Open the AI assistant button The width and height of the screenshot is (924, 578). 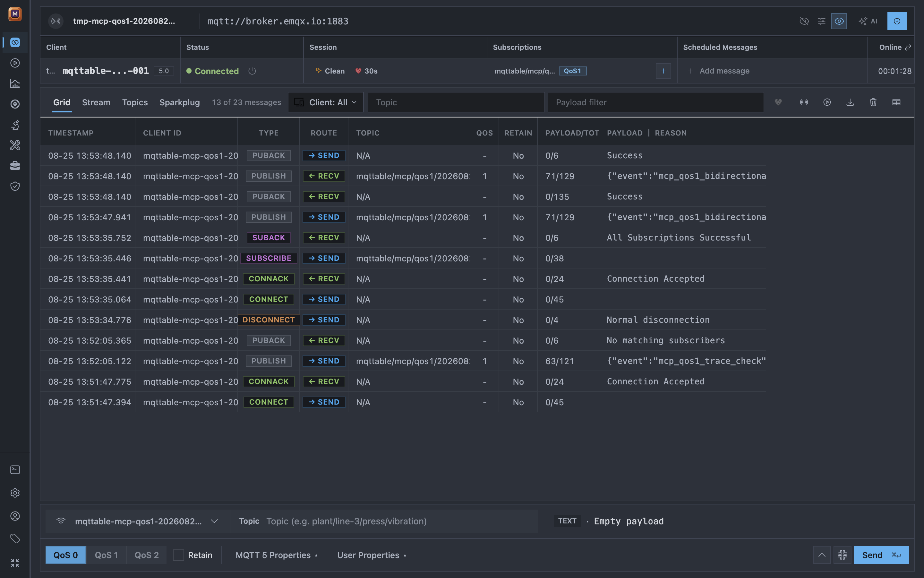tap(868, 22)
